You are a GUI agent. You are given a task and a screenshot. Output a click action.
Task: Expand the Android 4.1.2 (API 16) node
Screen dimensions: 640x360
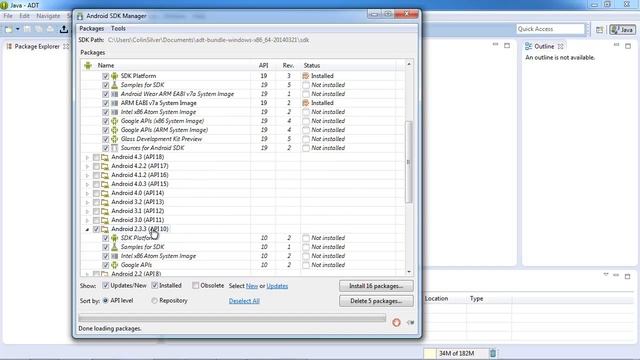pyautogui.click(x=87, y=175)
